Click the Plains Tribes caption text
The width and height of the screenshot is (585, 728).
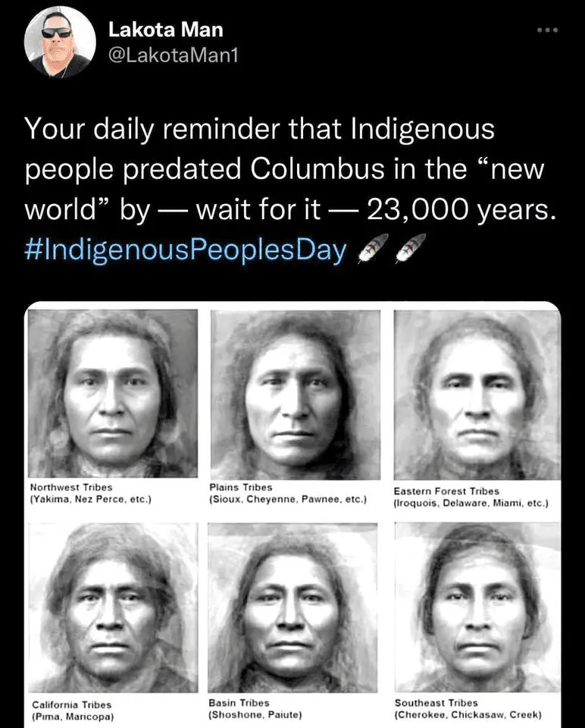point(288,494)
